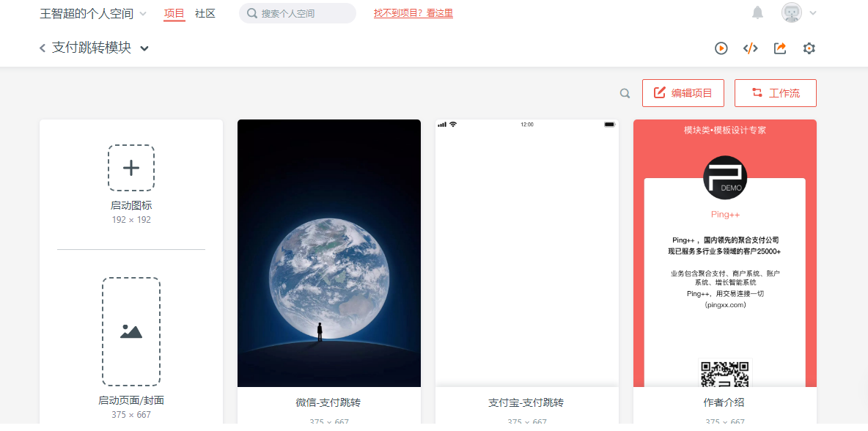The image size is (868, 431).
Task: Open the 微信-支付跳转 page thumbnail
Action: point(329,253)
